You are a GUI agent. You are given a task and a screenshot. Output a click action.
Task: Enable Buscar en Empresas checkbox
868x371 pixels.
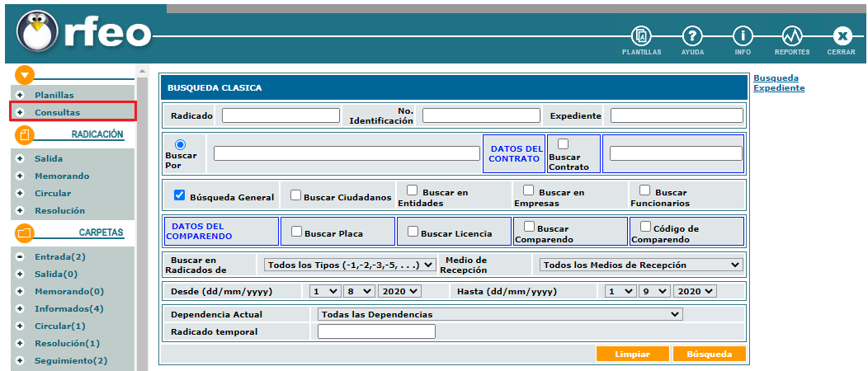point(529,190)
